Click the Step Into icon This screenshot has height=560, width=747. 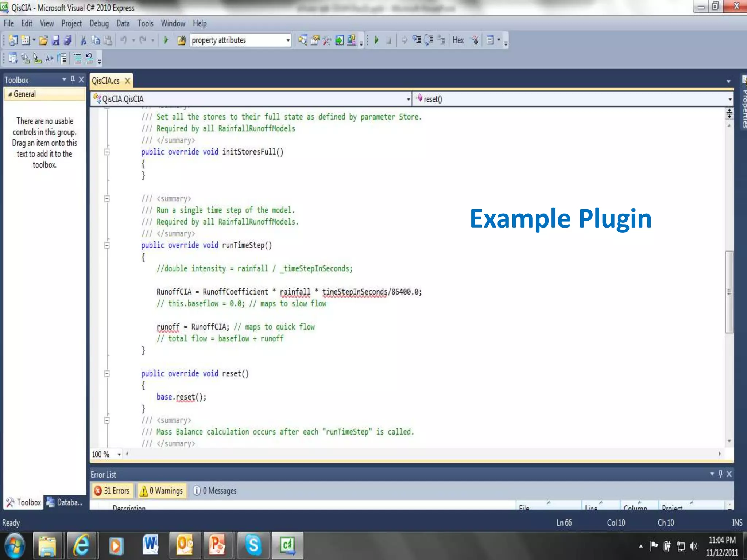click(417, 40)
